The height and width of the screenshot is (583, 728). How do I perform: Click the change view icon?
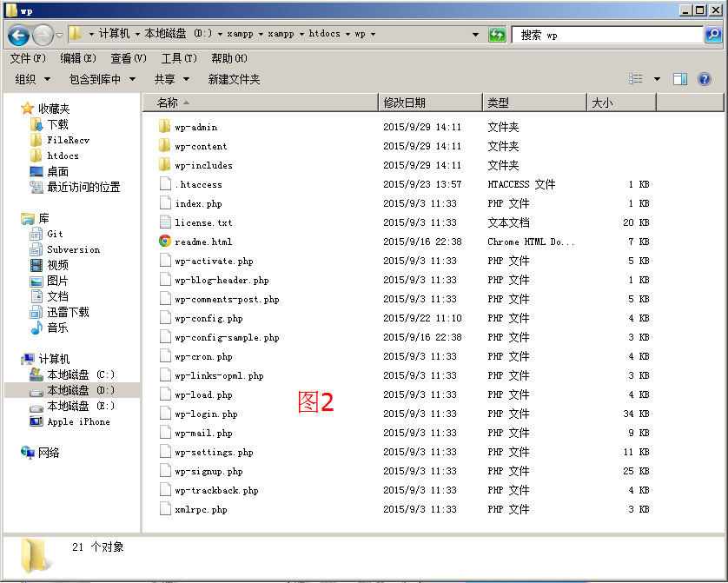(636, 79)
